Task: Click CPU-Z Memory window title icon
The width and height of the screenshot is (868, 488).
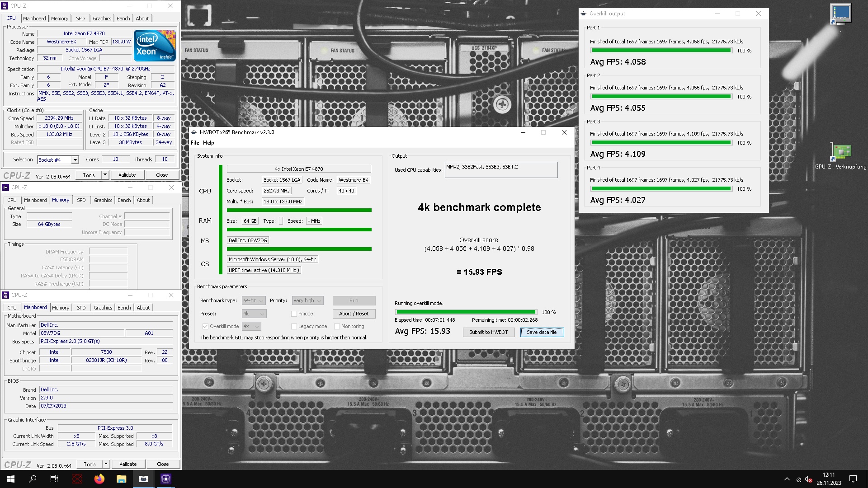Action: click(x=5, y=188)
